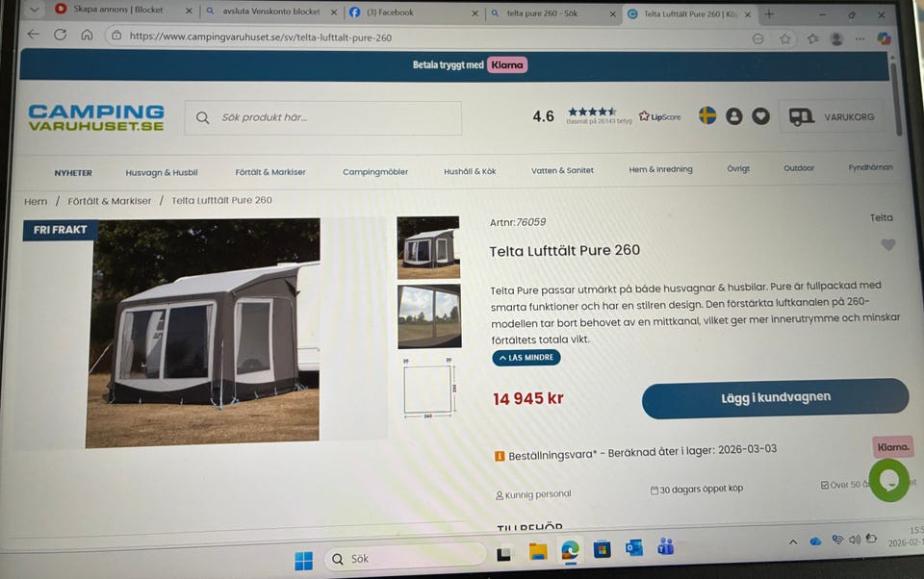Viewport: 924px width, 579px height.
Task: Expand hidden system tray icons chevron
Action: point(793,541)
